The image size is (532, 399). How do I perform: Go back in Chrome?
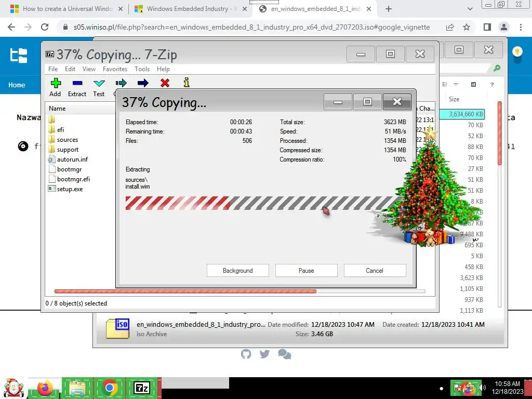click(x=11, y=27)
